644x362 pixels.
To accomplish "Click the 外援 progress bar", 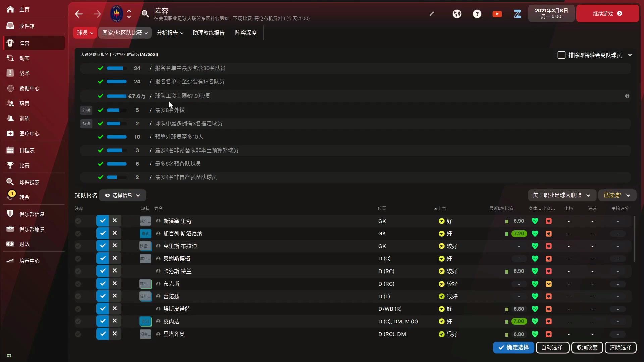I will pos(117,110).
